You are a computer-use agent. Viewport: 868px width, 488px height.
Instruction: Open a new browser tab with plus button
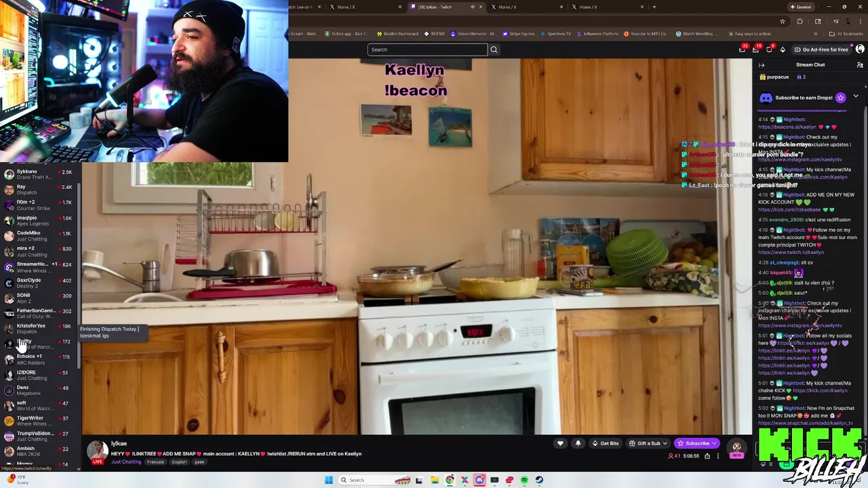(654, 7)
